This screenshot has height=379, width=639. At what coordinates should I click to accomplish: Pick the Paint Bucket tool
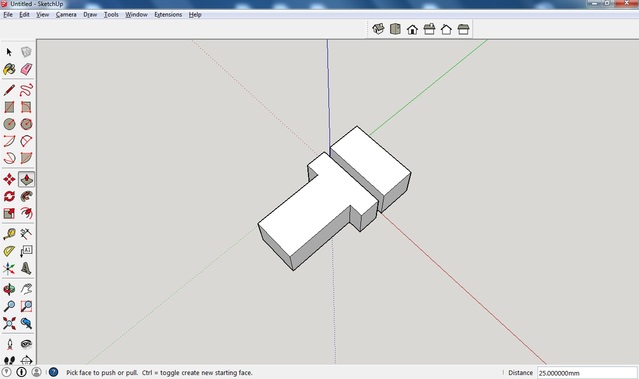(9, 69)
